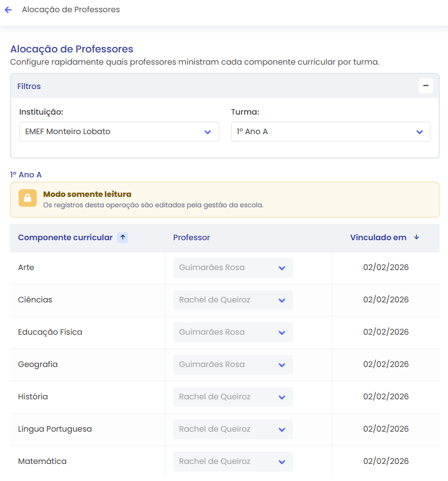Click the Filtros panel title

29,86
